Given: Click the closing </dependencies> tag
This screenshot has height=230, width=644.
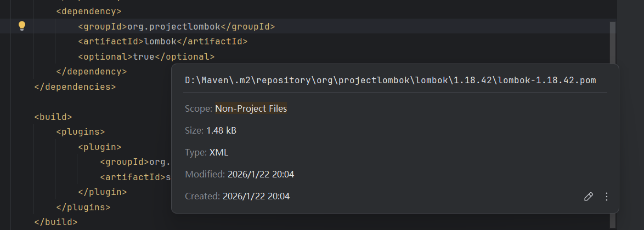Looking at the screenshot, I should 75,87.
